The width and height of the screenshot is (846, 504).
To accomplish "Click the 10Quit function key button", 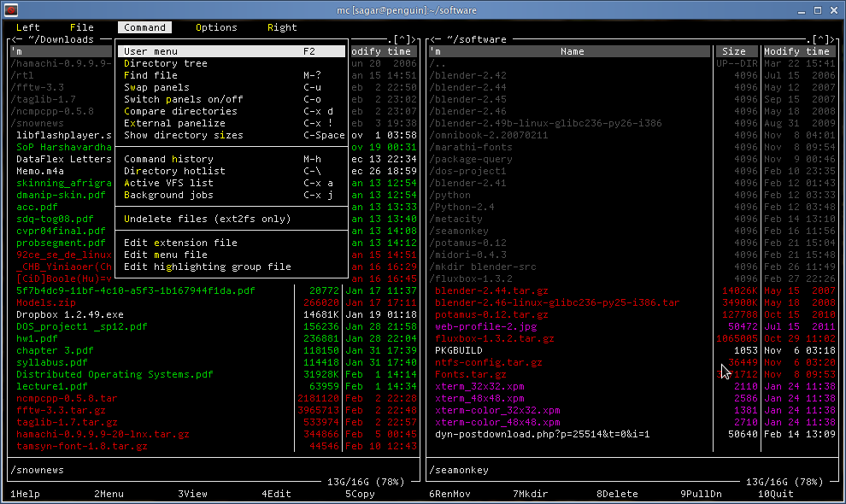I will click(775, 494).
